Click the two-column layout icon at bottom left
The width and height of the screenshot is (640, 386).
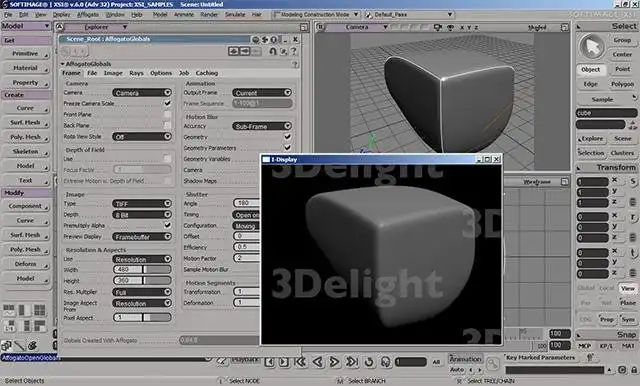(x=24, y=310)
